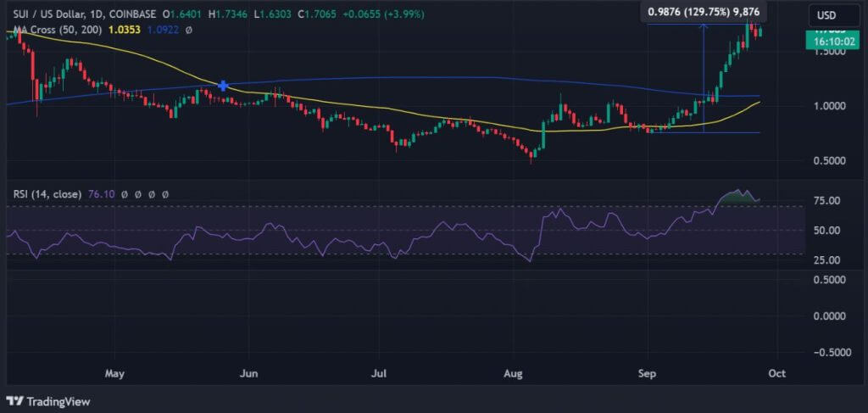This screenshot has width=868, height=413.
Task: Click the May label on the time axis
Action: (114, 374)
